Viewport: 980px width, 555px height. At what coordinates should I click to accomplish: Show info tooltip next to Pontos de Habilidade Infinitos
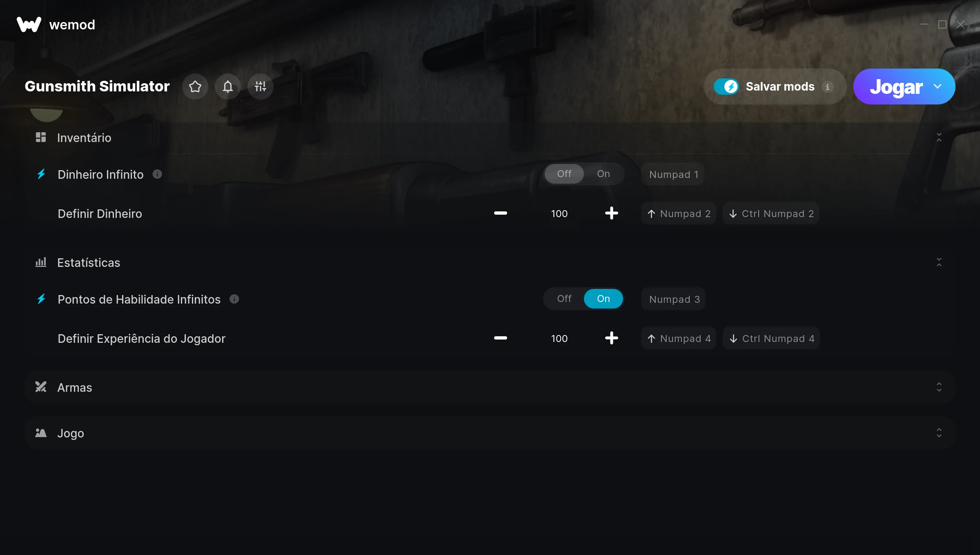click(234, 299)
